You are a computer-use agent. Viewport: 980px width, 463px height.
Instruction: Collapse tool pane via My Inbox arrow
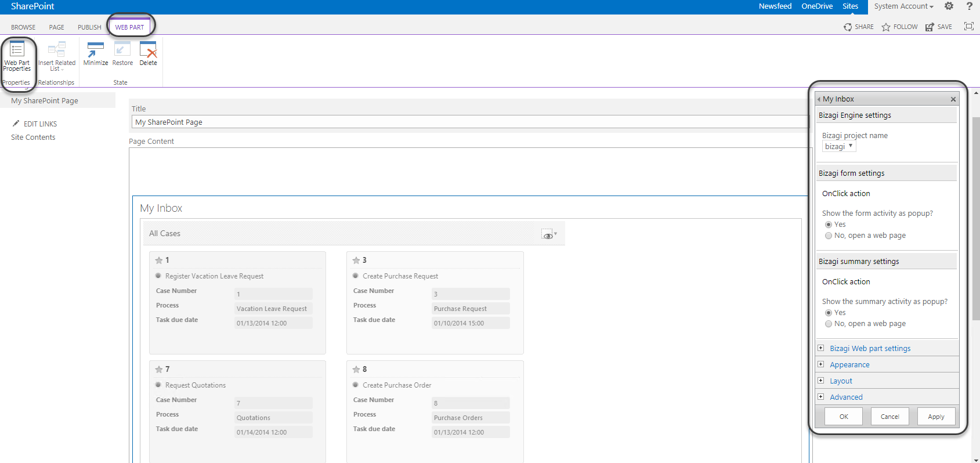click(819, 99)
